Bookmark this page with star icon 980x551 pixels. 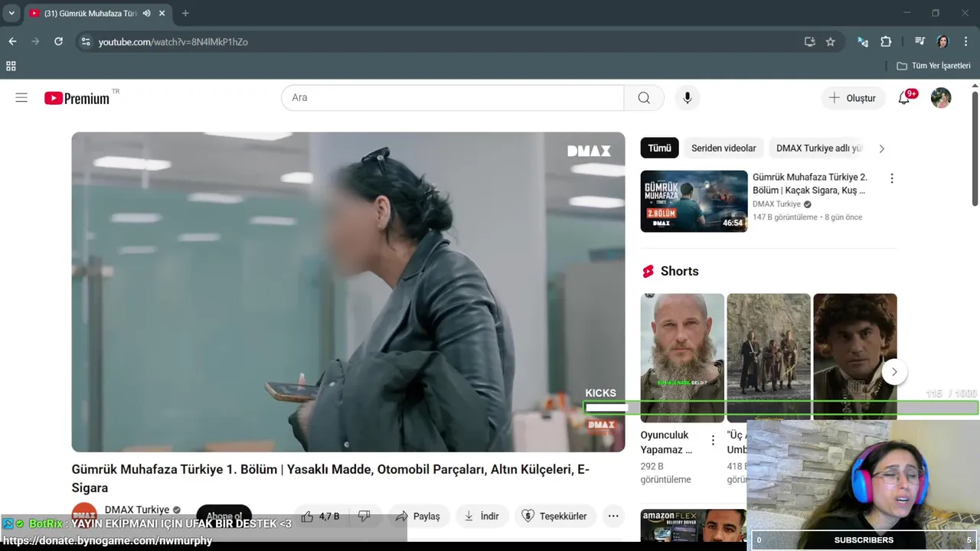click(x=831, y=42)
